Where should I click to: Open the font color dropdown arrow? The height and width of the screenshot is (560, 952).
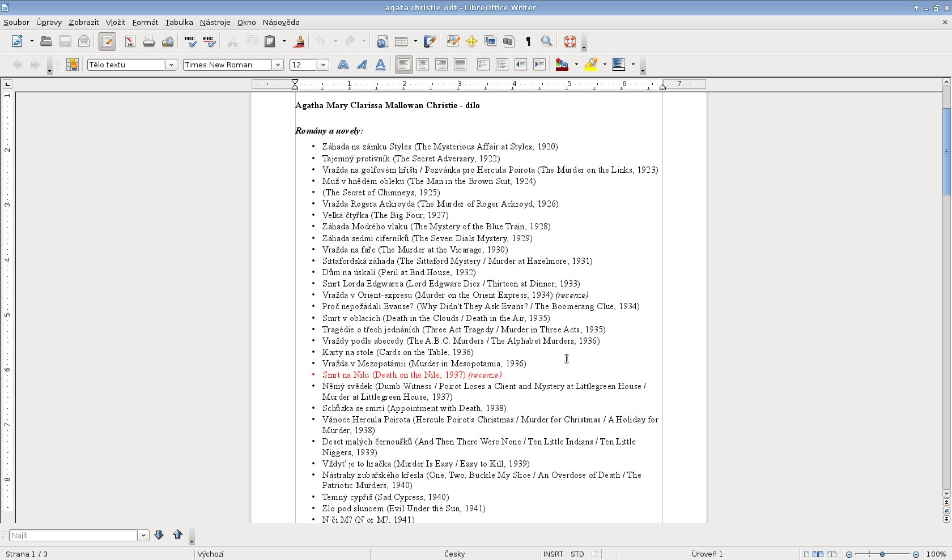click(576, 65)
